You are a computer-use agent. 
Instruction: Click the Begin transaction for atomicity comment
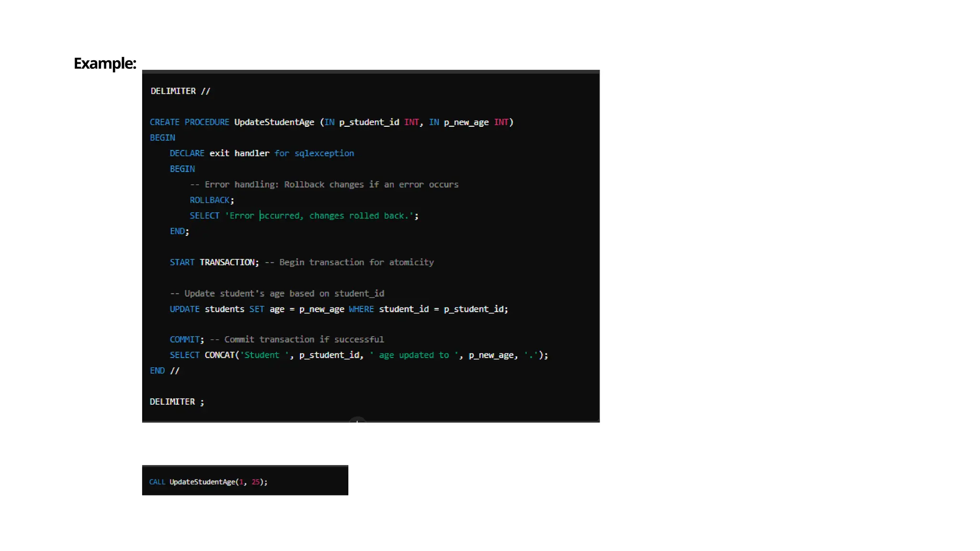(356, 262)
